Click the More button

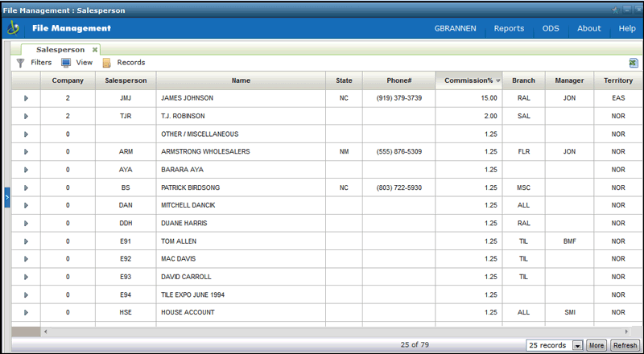(x=596, y=345)
